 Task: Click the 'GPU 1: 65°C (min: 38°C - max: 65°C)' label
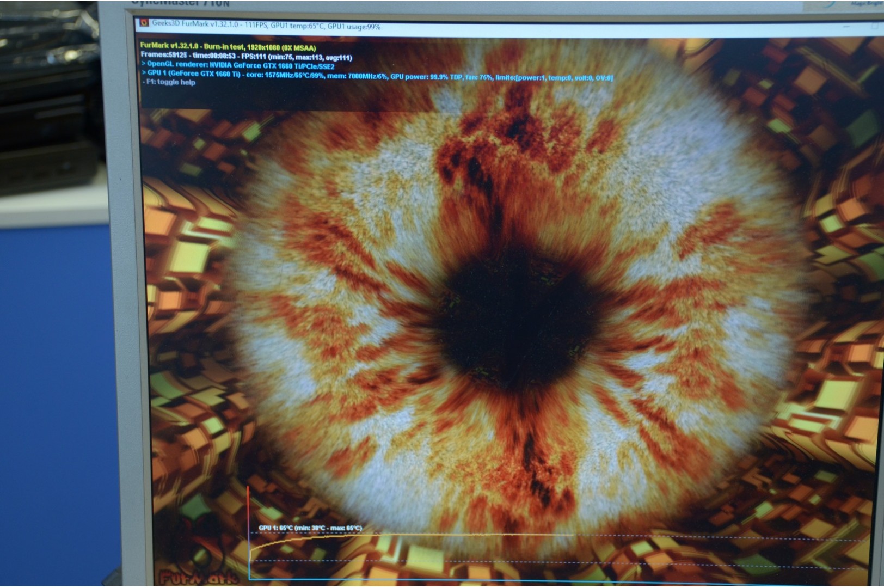click(x=310, y=528)
